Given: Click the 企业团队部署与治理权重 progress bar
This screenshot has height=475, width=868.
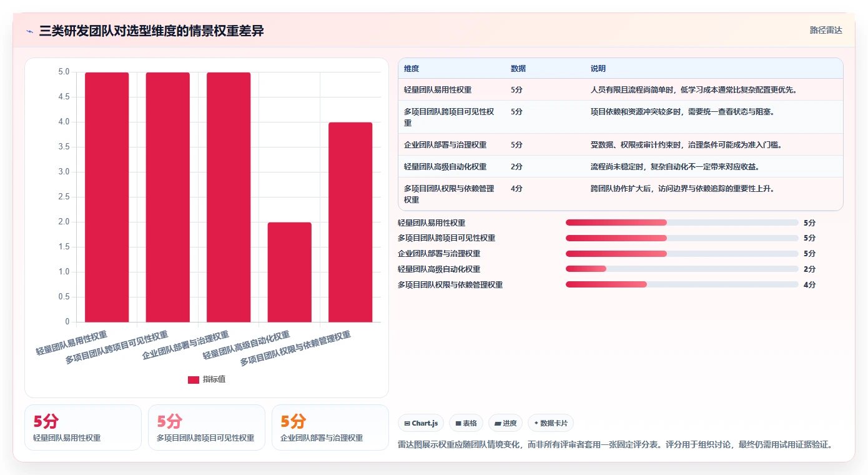Looking at the screenshot, I should click(x=682, y=254).
